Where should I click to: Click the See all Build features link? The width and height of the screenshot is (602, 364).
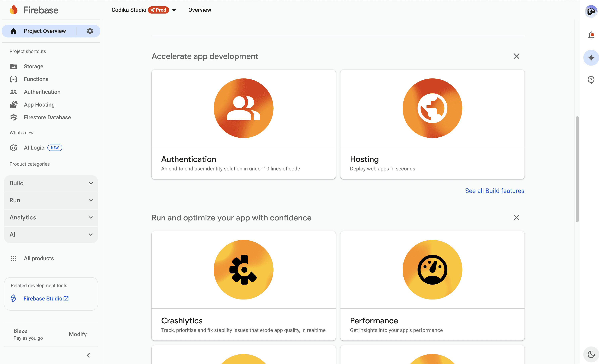pyautogui.click(x=494, y=191)
